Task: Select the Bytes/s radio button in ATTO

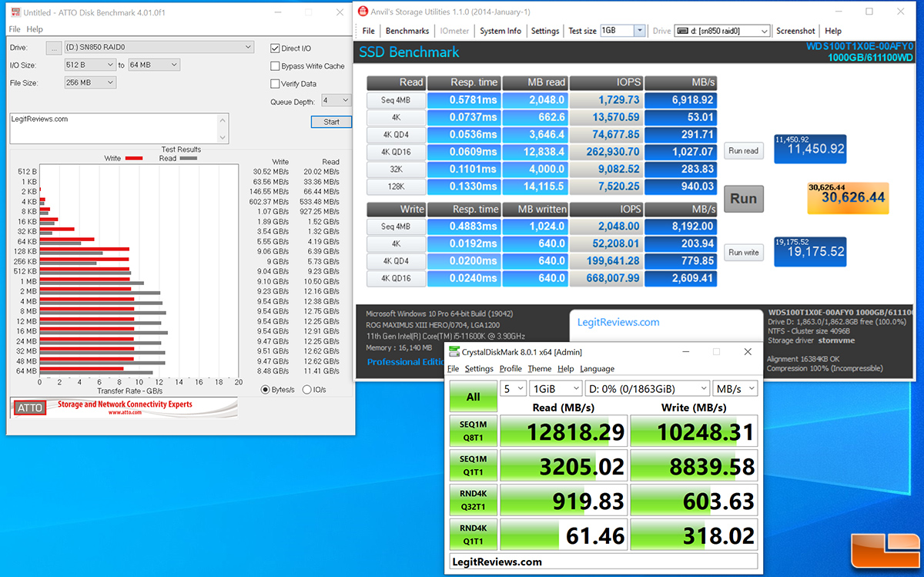Action: pos(266,390)
